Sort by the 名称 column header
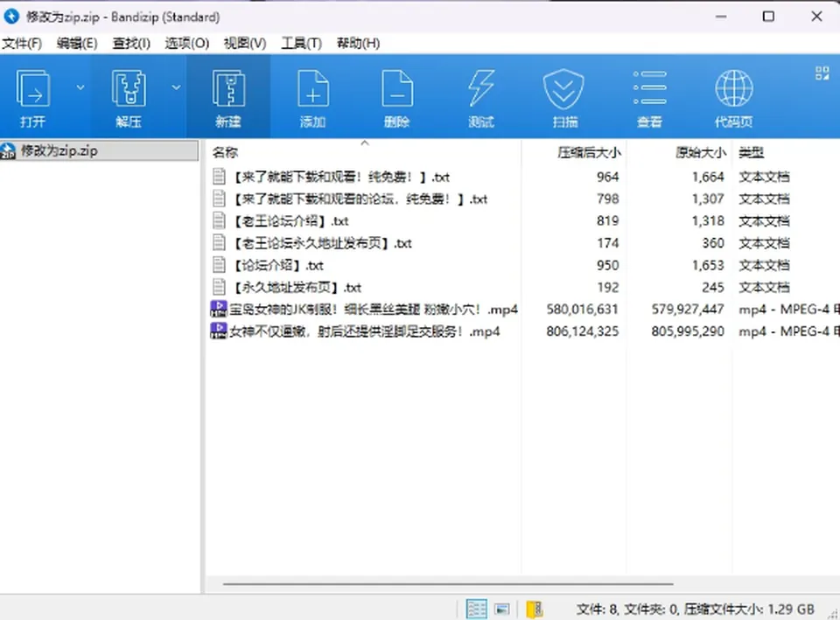 click(225, 152)
